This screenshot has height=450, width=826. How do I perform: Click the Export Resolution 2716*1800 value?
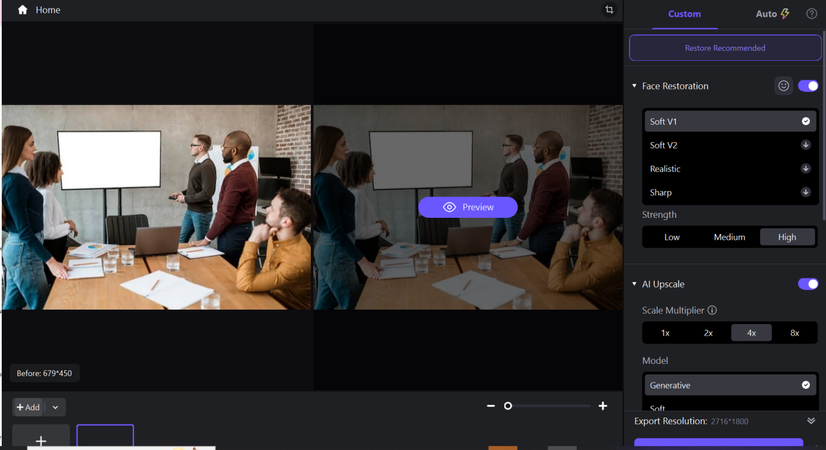(730, 422)
